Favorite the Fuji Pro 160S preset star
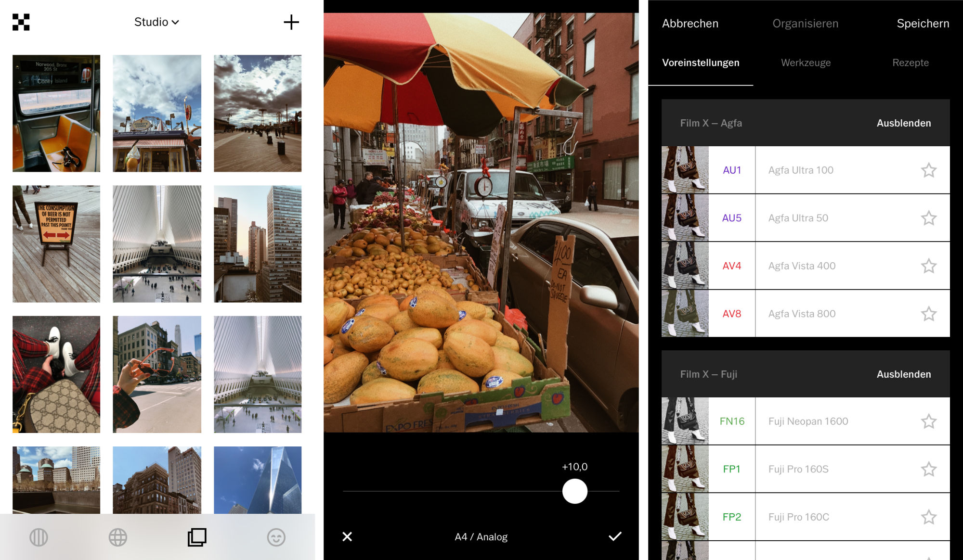 tap(929, 469)
